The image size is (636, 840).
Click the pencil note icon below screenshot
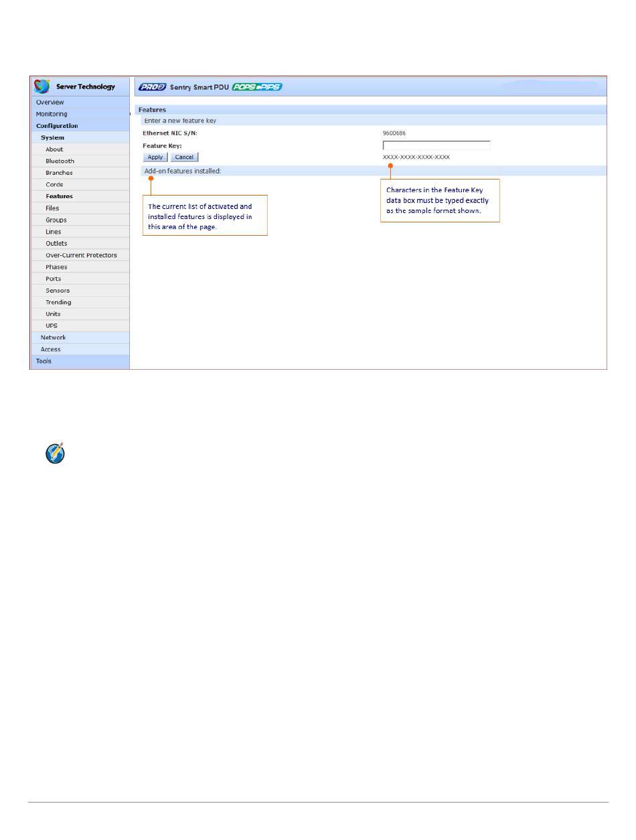tap(55, 453)
